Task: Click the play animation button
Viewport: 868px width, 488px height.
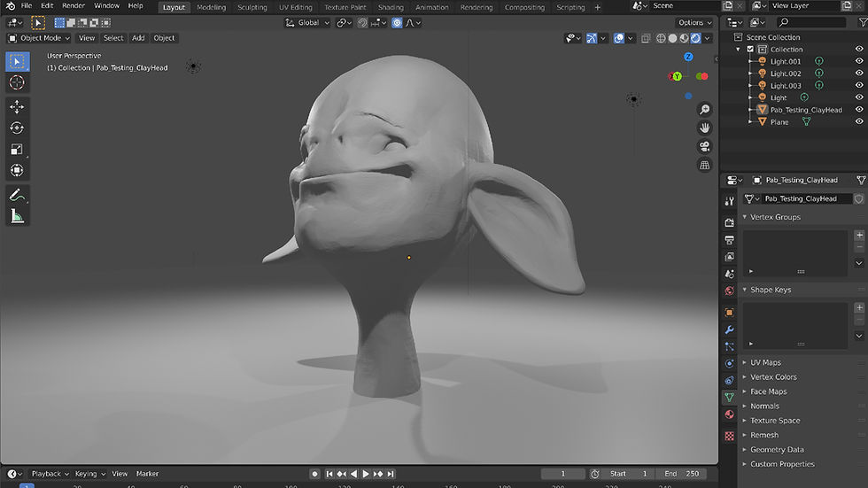Action: coord(366,474)
